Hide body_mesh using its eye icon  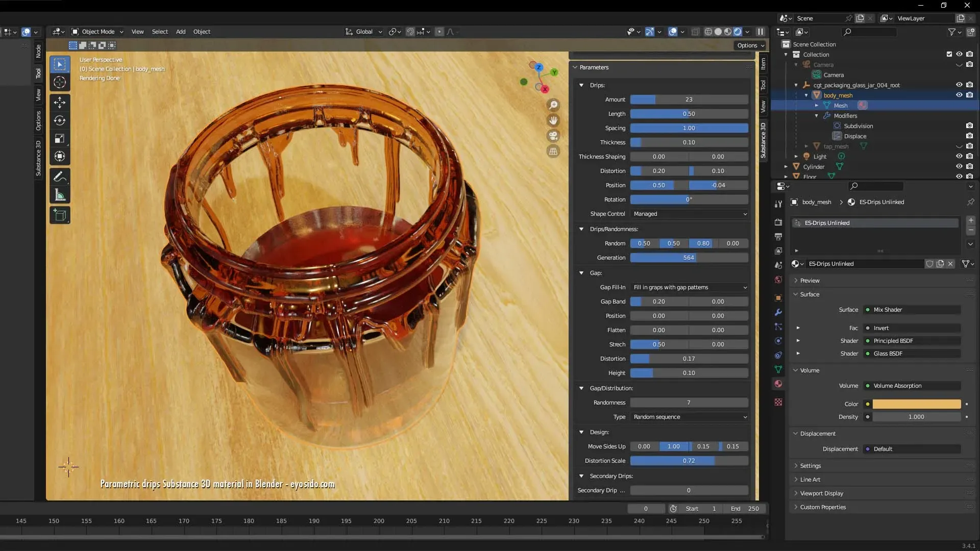tap(959, 95)
